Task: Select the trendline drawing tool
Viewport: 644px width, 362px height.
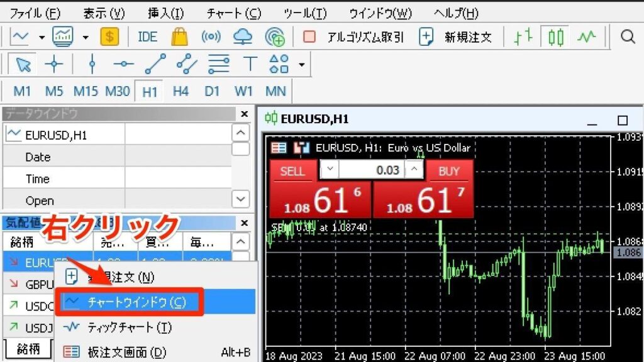Action: click(x=155, y=63)
